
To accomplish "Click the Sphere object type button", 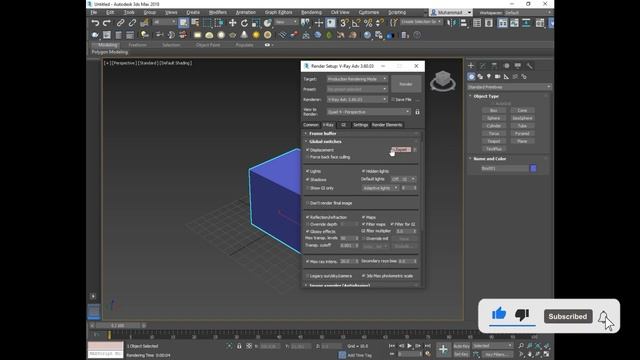I will 493,118.
